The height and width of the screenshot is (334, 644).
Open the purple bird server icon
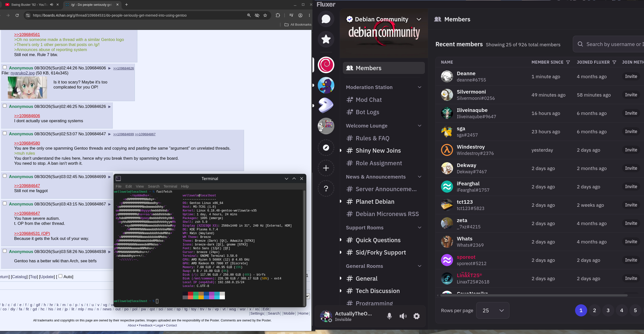[326, 85]
